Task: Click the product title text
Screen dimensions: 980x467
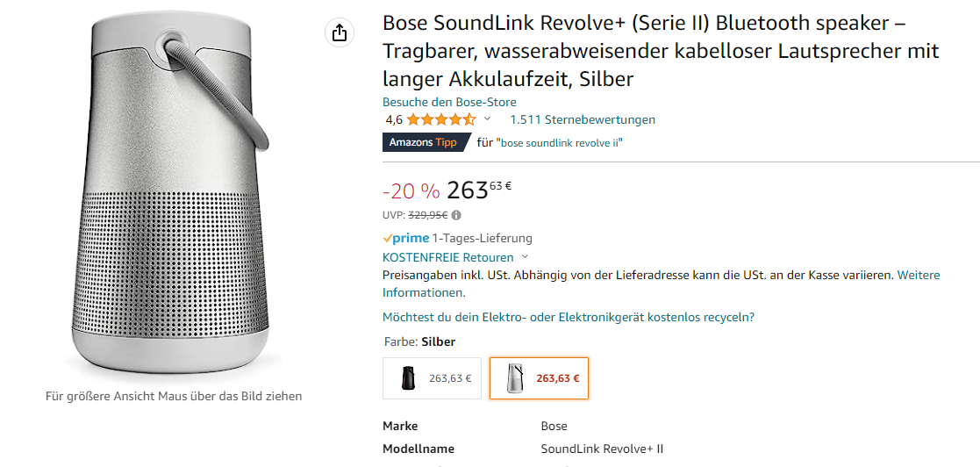Action: (660, 53)
